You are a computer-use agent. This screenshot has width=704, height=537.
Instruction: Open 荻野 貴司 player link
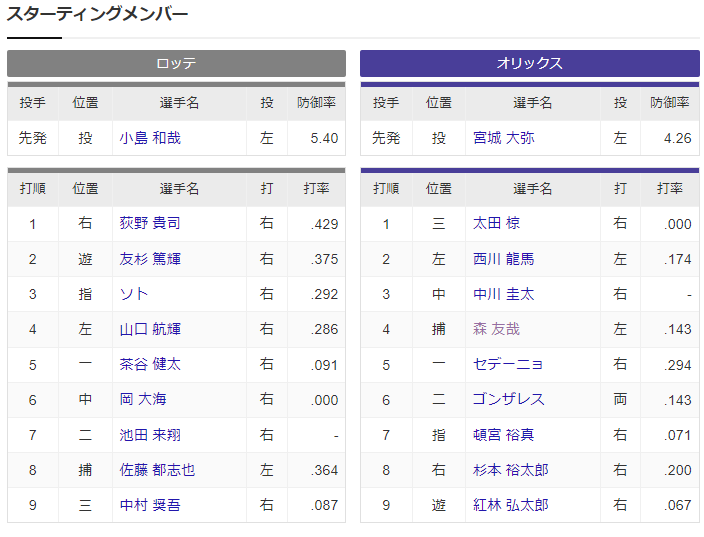pos(150,223)
